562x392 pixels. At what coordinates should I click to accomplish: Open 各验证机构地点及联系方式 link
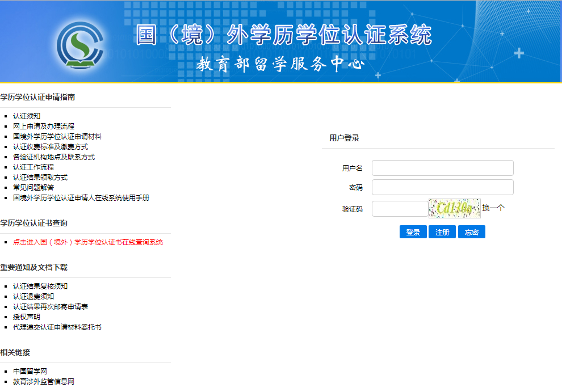tap(54, 157)
